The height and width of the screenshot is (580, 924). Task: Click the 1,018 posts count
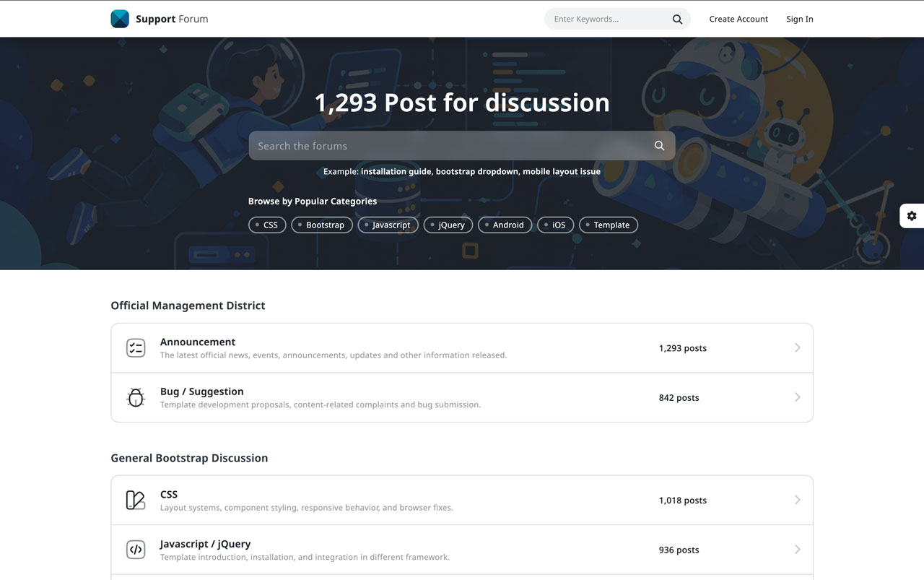click(683, 501)
